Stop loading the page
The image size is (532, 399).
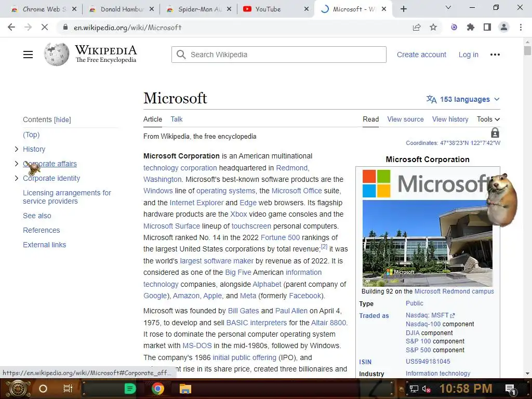45,27
